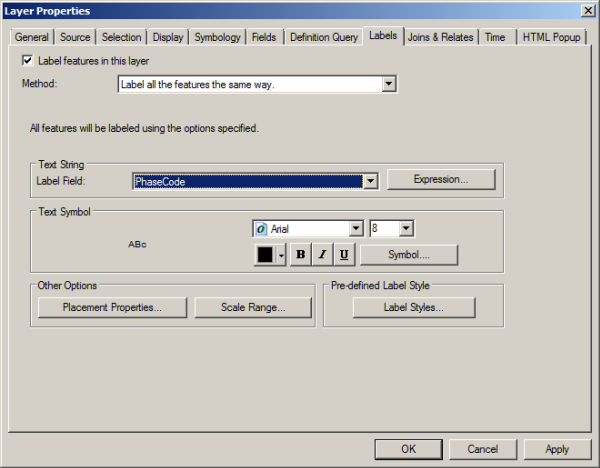Enable Label features in this layer checkbox
600x468 pixels.
click(x=27, y=61)
